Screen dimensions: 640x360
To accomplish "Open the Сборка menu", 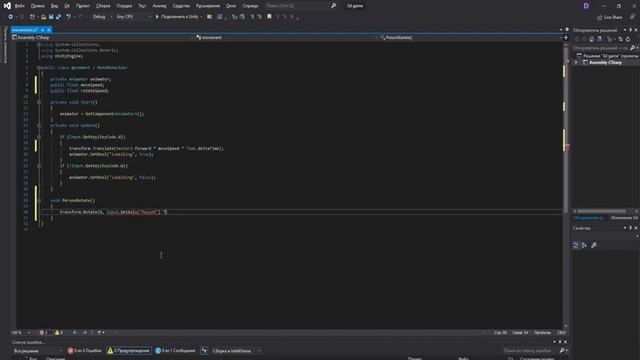I will click(103, 6).
